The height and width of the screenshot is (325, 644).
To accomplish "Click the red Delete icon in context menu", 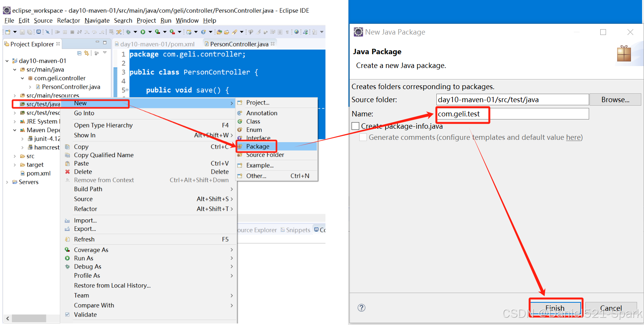I will [x=68, y=172].
